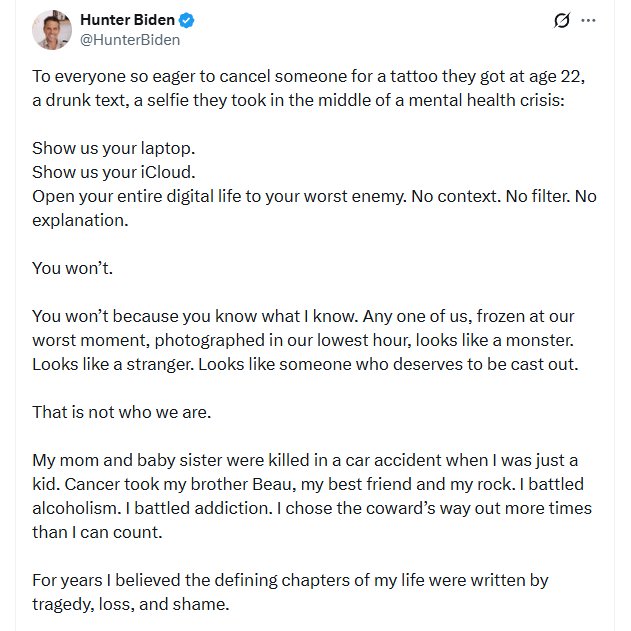Click the "My mom and baby sister" line
Screen dimensions: 631x631
pyautogui.click(x=305, y=460)
